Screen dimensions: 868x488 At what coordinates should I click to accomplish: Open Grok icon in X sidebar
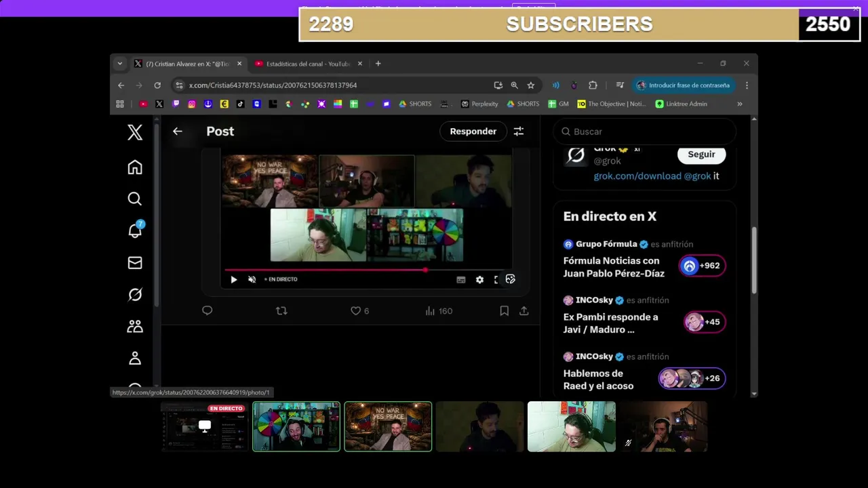tap(135, 294)
